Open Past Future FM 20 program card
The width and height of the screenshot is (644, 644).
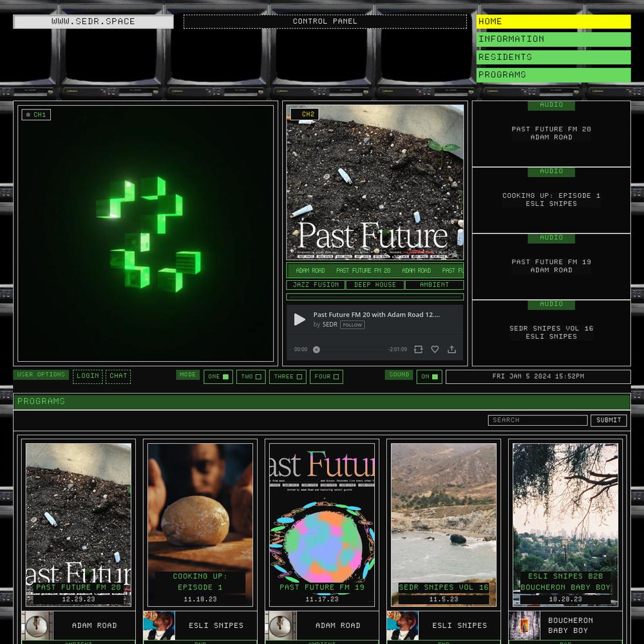79,524
